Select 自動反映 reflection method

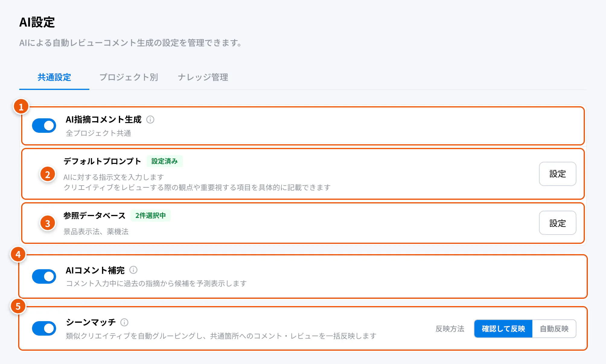coord(554,329)
